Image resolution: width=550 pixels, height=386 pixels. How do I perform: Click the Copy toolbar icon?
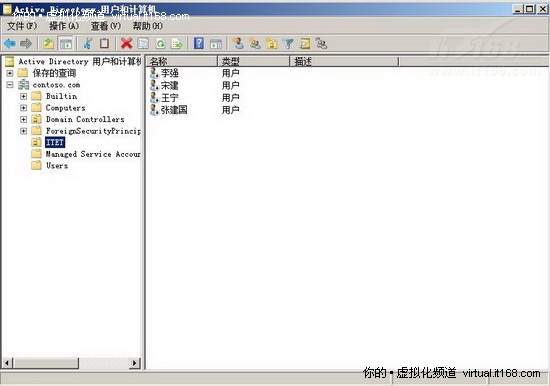(x=104, y=44)
